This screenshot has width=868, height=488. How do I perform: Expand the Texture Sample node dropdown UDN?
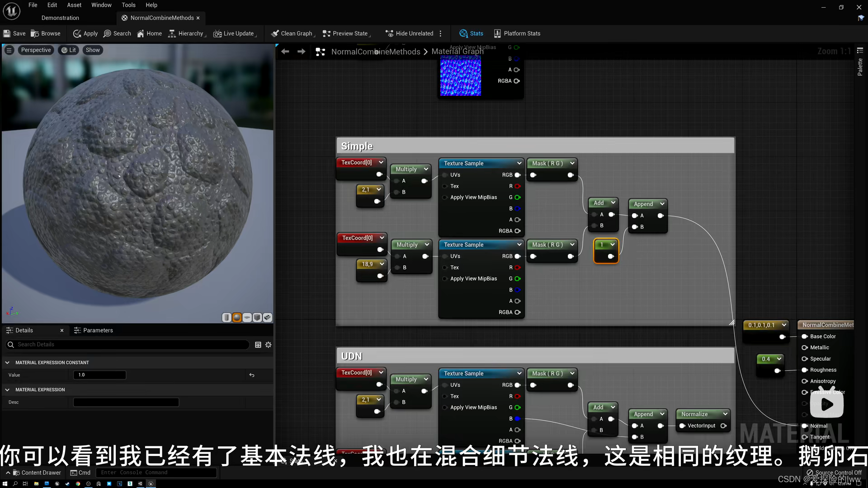tap(519, 373)
